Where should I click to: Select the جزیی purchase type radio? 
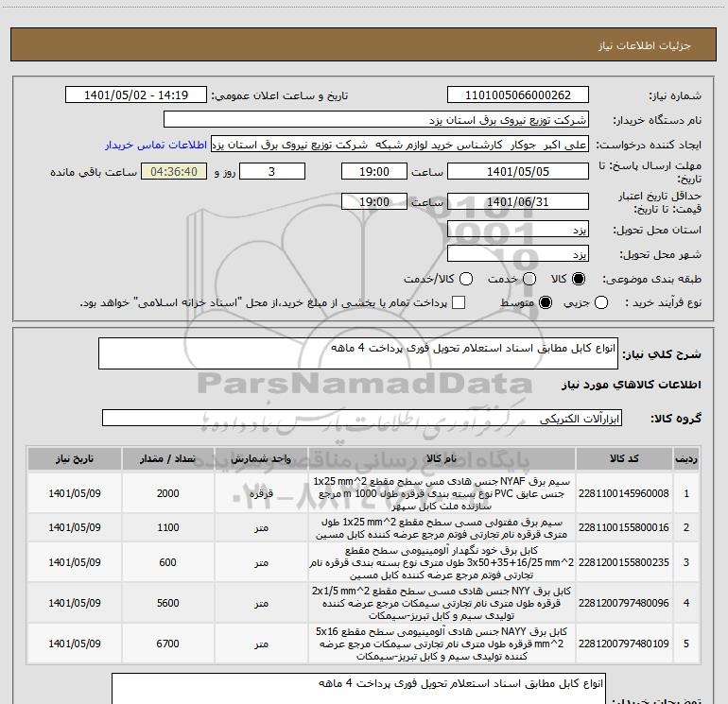click(x=601, y=302)
